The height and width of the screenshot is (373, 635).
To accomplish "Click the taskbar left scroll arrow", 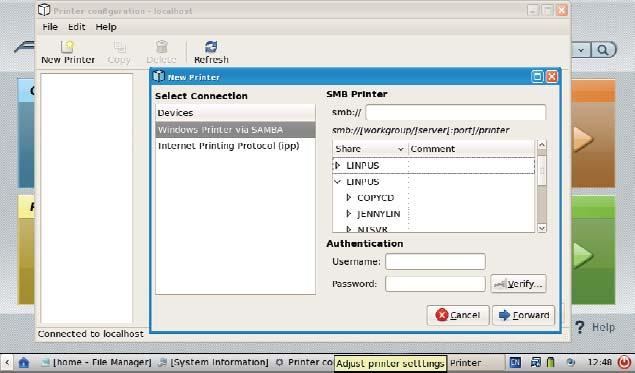I will tap(6, 362).
